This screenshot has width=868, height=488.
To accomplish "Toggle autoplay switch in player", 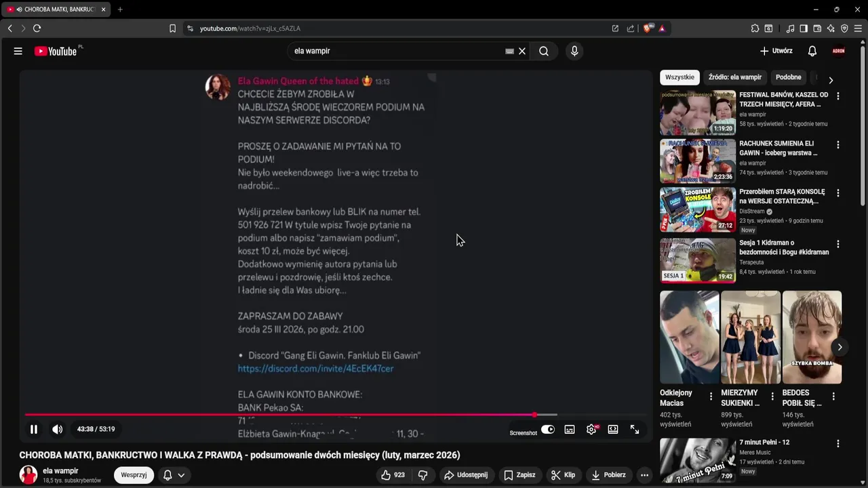I will pyautogui.click(x=548, y=429).
